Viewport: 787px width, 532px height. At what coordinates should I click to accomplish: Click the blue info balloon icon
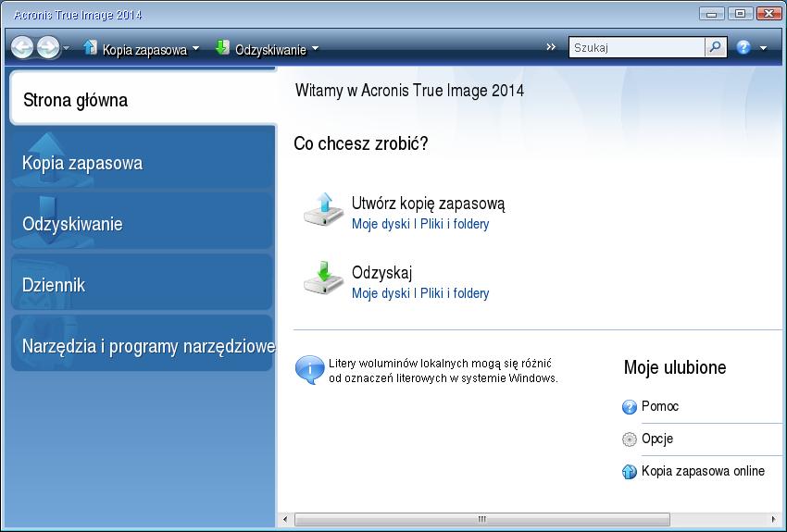[x=309, y=370]
